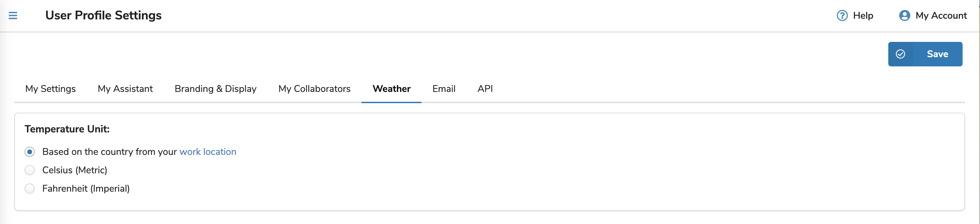The image size is (980, 224).
Task: Save the profile settings
Action: click(925, 54)
